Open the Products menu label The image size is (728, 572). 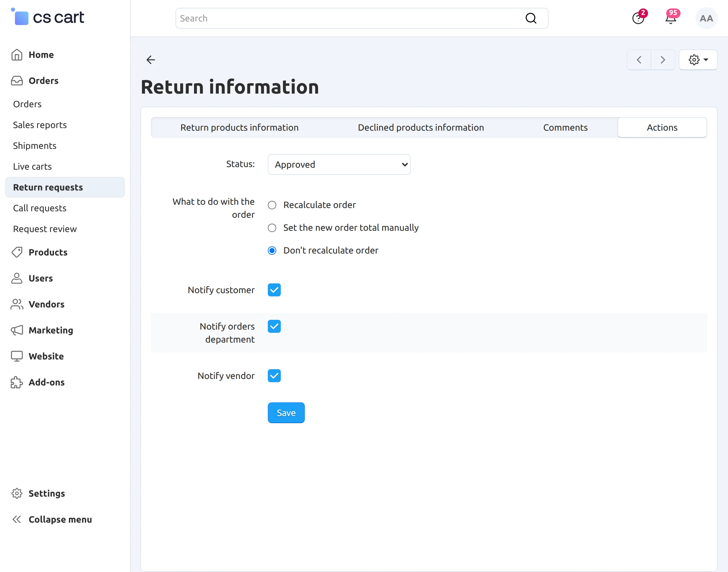click(48, 252)
